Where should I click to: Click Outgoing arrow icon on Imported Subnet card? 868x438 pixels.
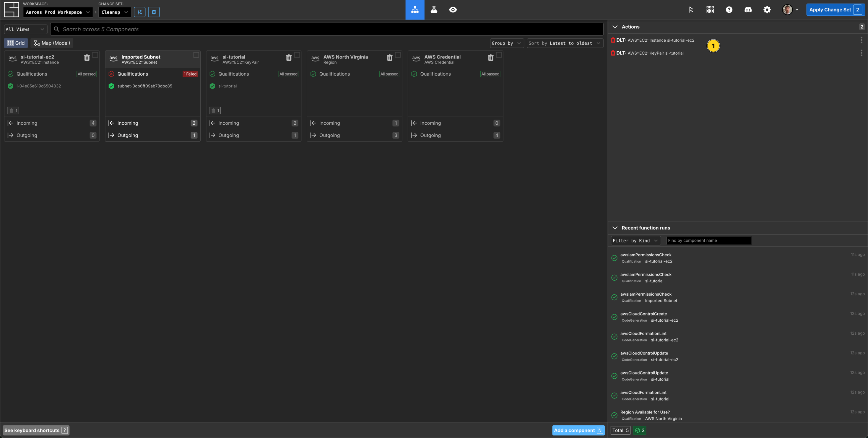click(x=112, y=136)
